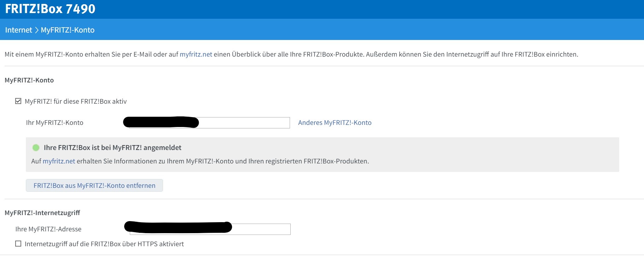
Task: Uncheck 'MyFRITZ! für diese FRITZ!Box aktiv' checkbox
Action: tap(18, 101)
